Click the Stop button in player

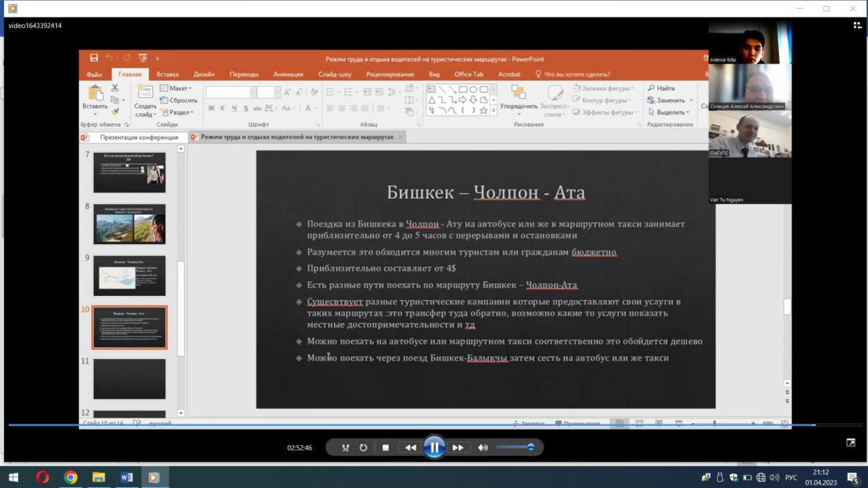click(x=385, y=448)
